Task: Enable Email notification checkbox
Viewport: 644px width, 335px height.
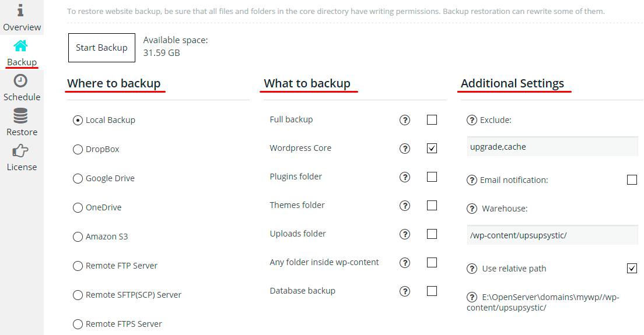Action: pos(632,179)
